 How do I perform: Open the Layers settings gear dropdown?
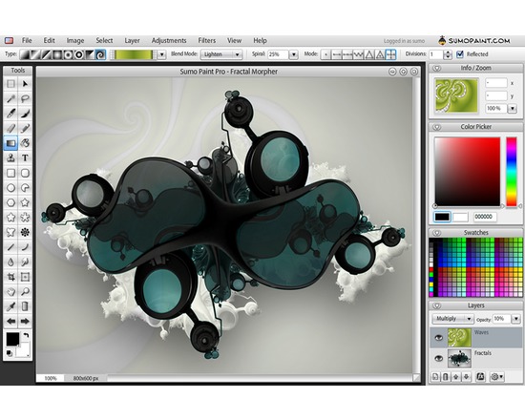coord(497,377)
